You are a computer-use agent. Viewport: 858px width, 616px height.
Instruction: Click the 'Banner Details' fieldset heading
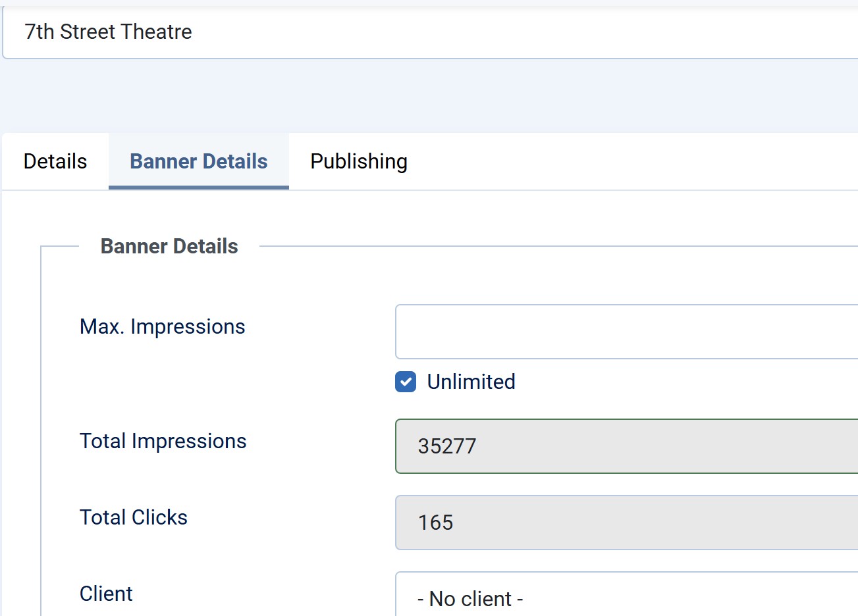[169, 246]
